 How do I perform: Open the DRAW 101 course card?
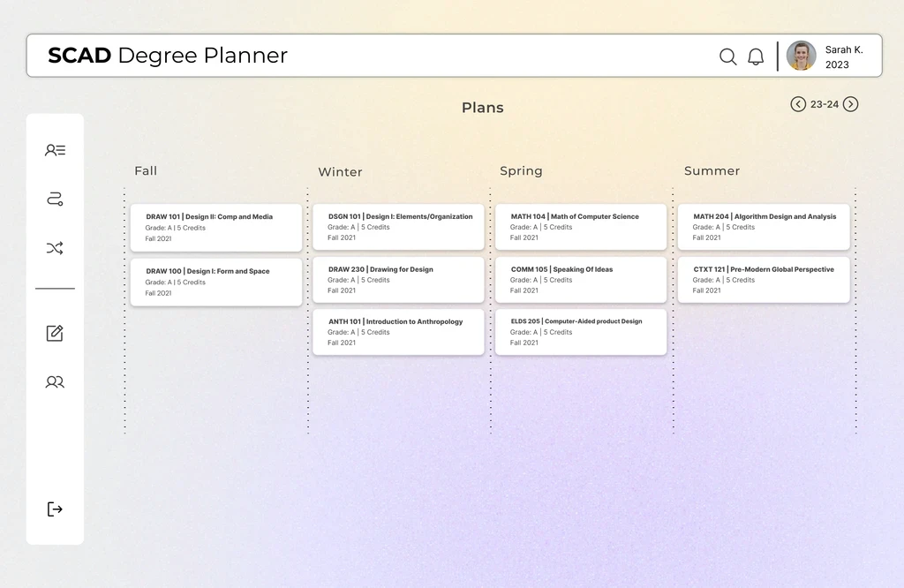pos(216,227)
